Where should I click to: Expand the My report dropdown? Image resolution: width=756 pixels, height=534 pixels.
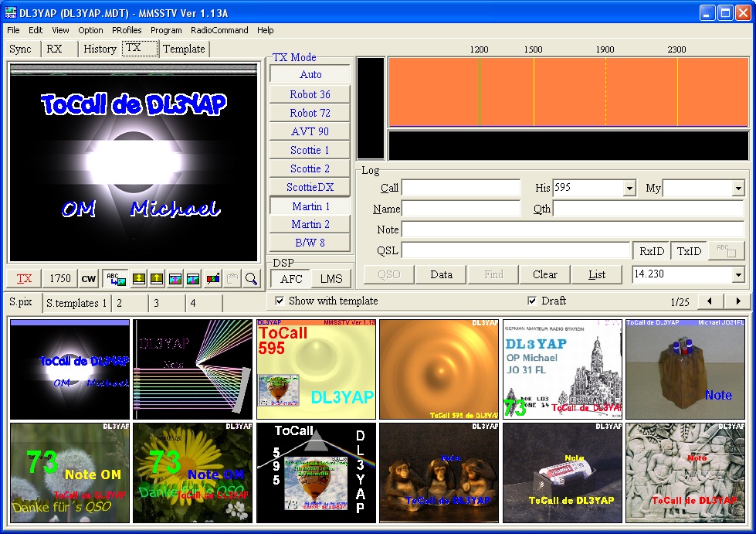click(738, 188)
